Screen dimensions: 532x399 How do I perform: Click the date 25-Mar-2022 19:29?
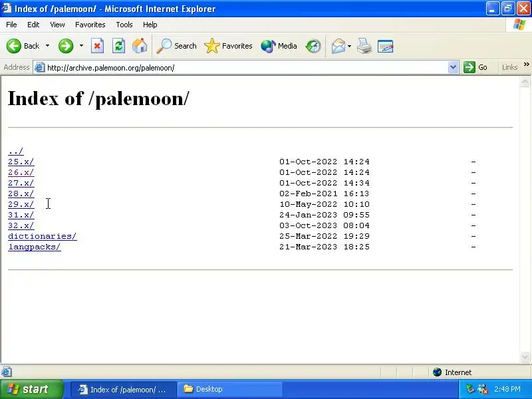(325, 236)
